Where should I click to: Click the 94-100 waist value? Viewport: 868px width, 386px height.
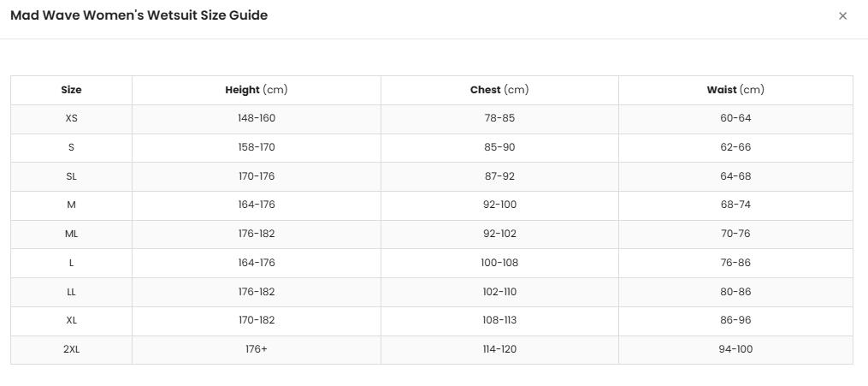(735, 349)
